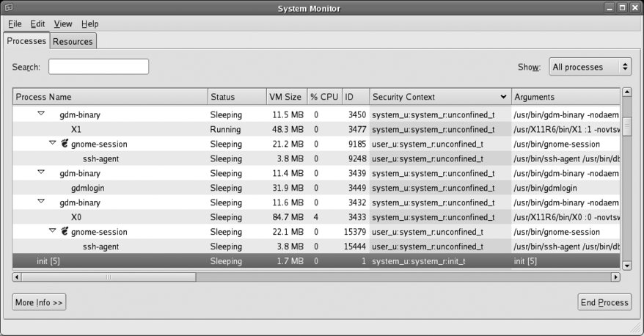Click the CPU value '4' for X0
The image size is (644, 336).
[x=316, y=217]
